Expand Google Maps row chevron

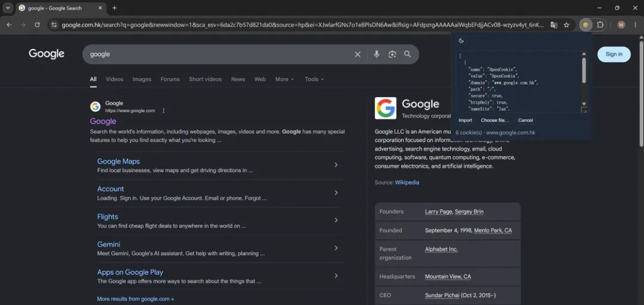tap(336, 165)
